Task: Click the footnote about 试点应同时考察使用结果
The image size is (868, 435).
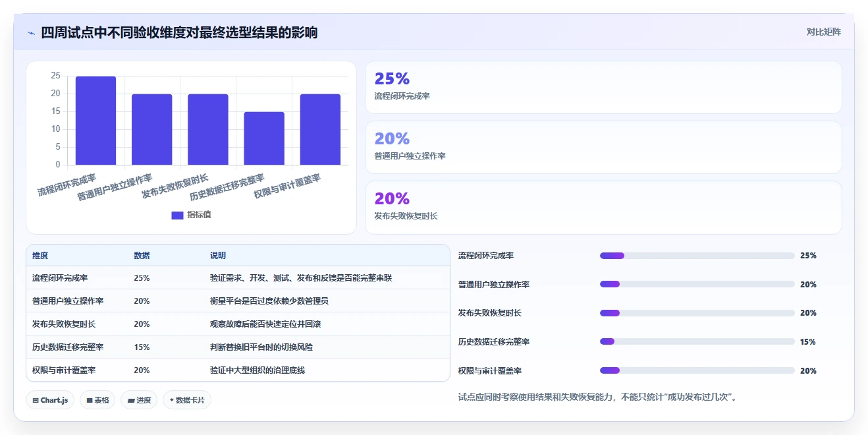Action: [x=599, y=397]
